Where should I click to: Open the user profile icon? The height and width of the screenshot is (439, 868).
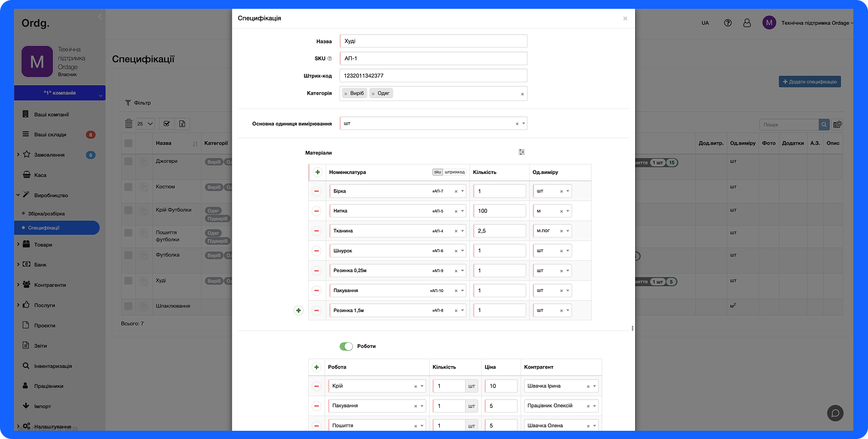point(747,23)
